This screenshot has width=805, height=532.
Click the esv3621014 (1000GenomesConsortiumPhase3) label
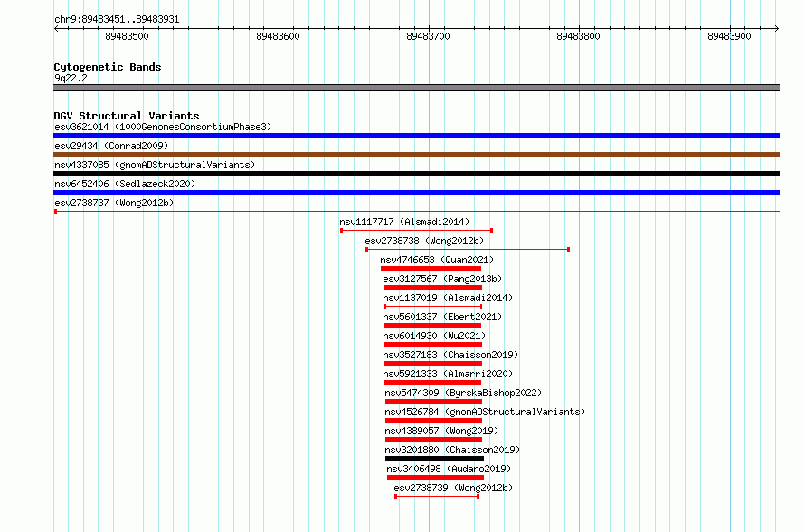(163, 127)
